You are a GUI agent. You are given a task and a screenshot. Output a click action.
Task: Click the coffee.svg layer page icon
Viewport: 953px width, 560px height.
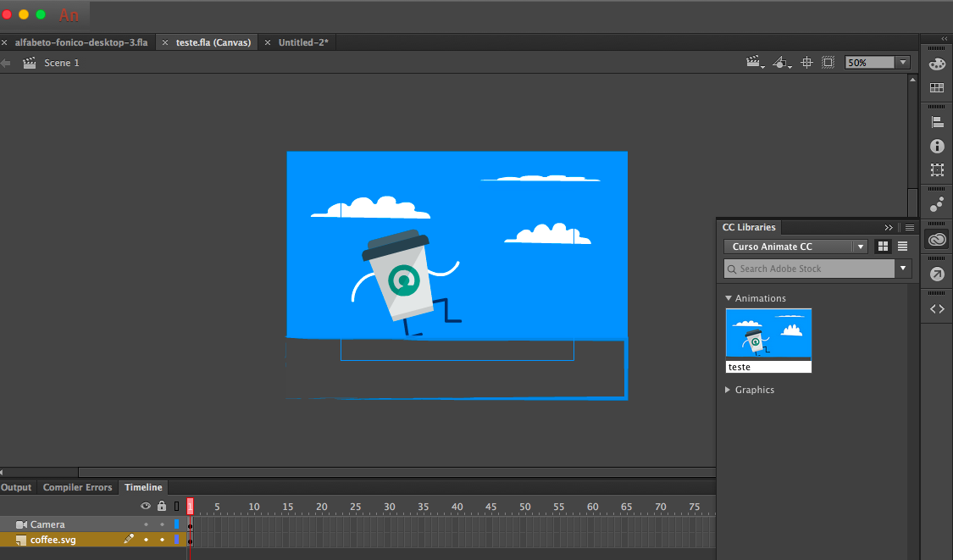tap(21, 540)
